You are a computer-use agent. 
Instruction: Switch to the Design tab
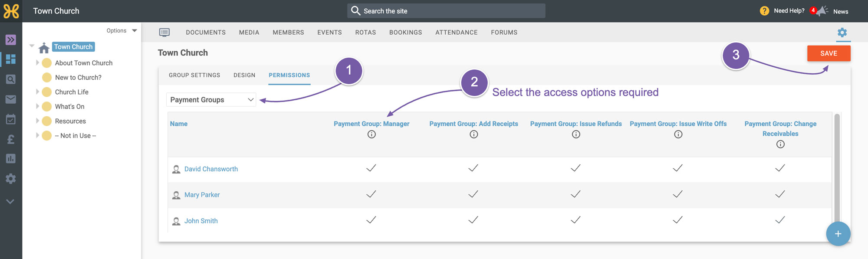click(x=244, y=75)
